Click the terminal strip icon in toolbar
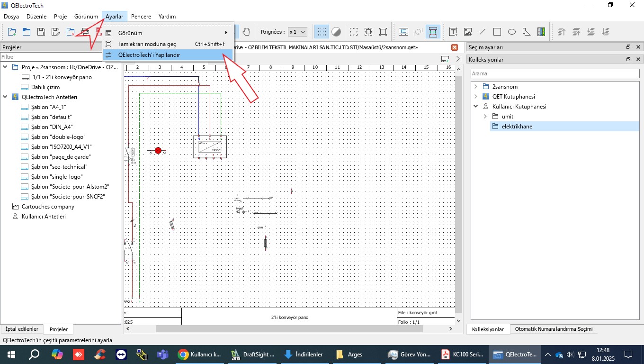The image size is (644, 364). [541, 32]
